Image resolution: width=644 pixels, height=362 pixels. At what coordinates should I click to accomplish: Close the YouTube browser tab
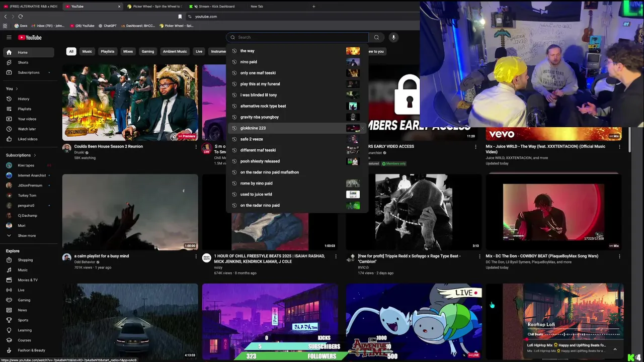pyautogui.click(x=119, y=7)
